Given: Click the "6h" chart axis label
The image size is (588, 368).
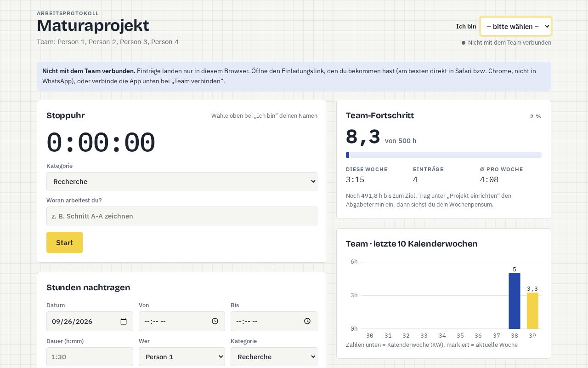Looking at the screenshot, I should coord(354,262).
